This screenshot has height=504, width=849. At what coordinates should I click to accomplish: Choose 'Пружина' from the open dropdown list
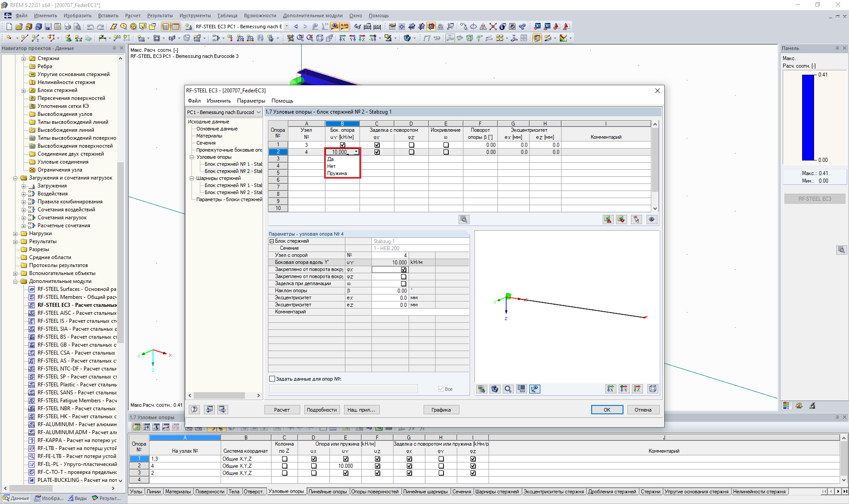337,173
